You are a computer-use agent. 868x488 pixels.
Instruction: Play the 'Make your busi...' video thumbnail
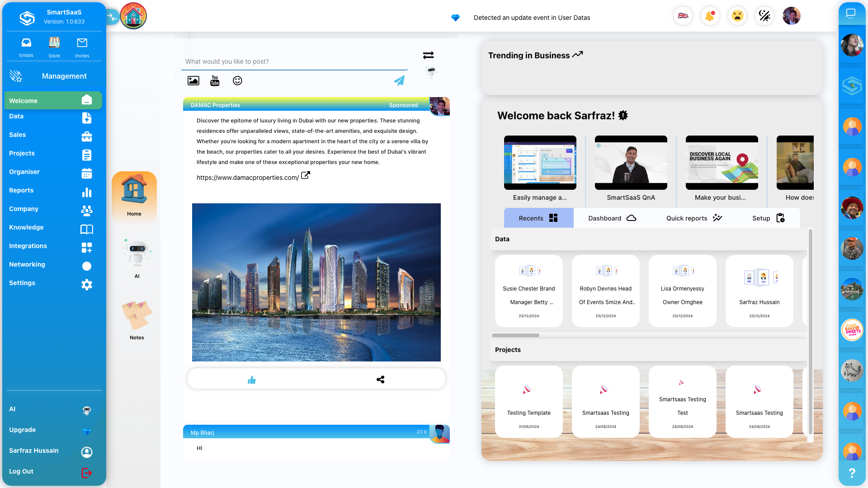tap(722, 163)
